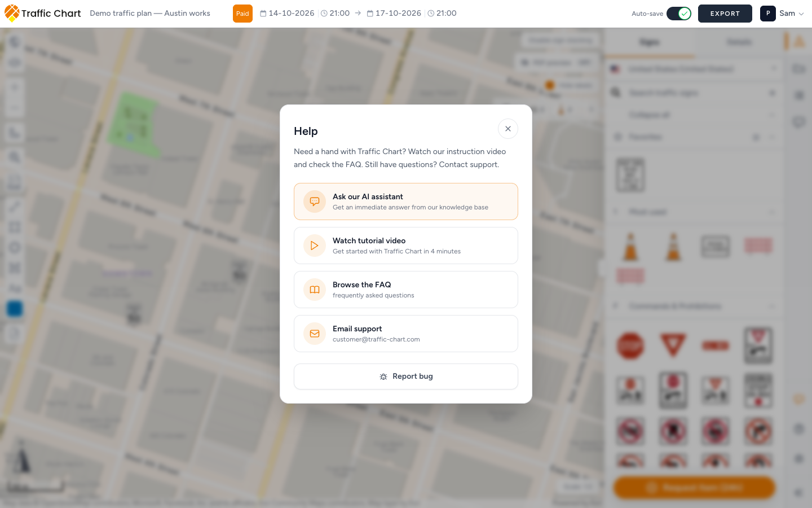812x508 pixels.
Task: Open the end date 17-10-2026 field
Action: 394,13
